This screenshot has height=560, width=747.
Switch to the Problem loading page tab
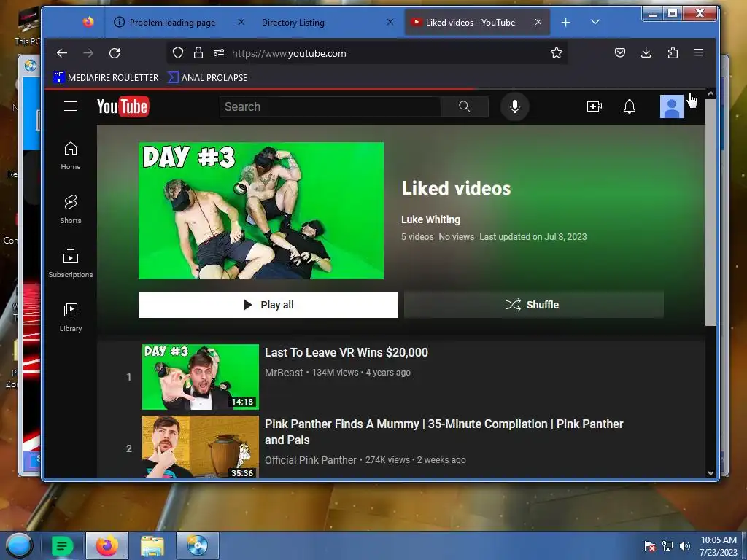coord(172,23)
